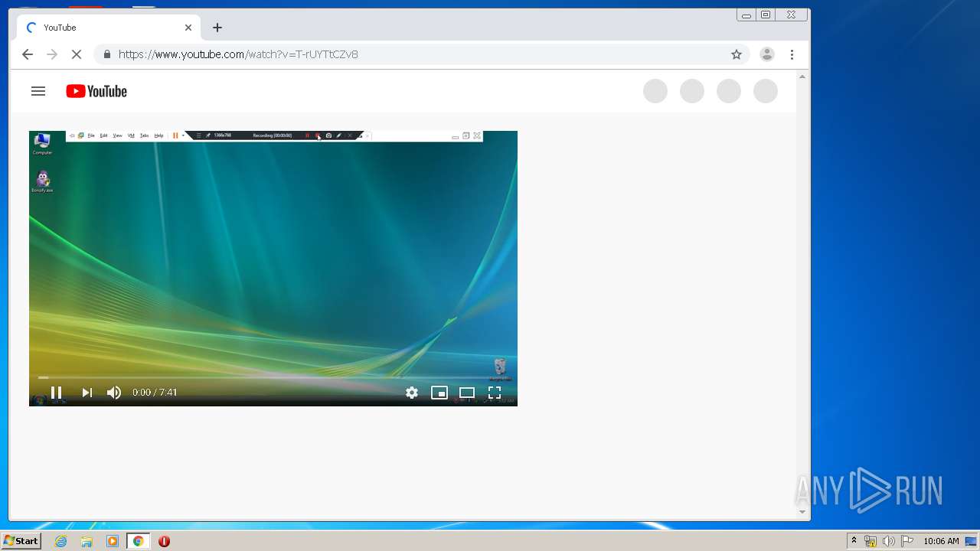Open the Chrome three-dot menu
The width and height of the screenshot is (980, 551).
click(792, 54)
